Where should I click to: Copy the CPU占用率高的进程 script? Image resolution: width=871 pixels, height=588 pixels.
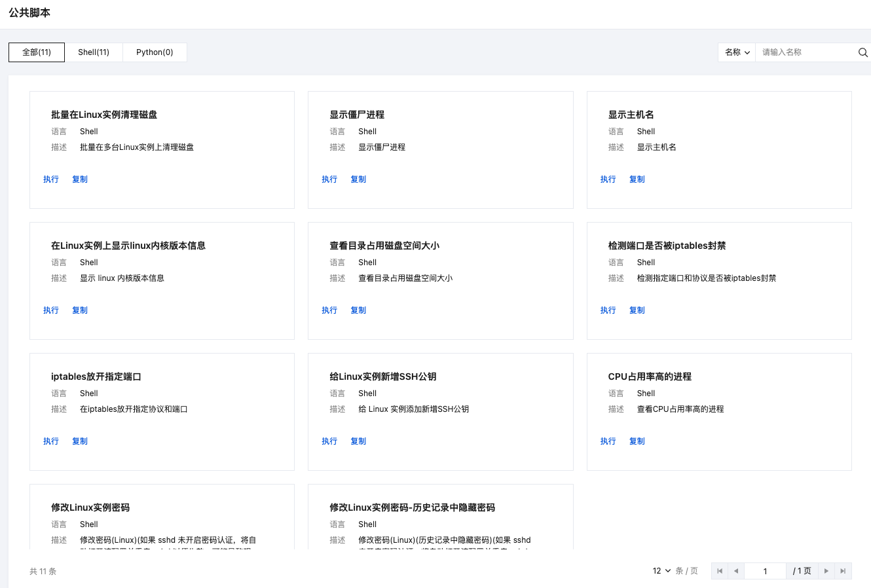click(x=637, y=441)
